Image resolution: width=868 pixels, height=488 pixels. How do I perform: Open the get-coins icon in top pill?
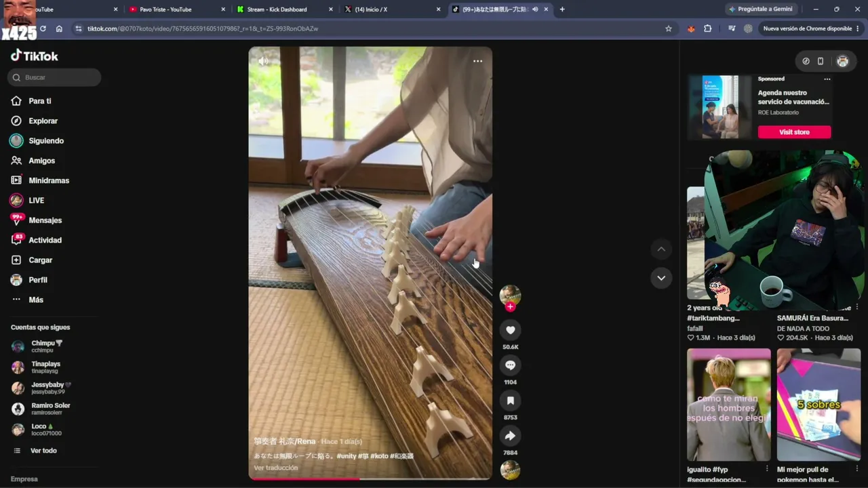[x=806, y=61]
